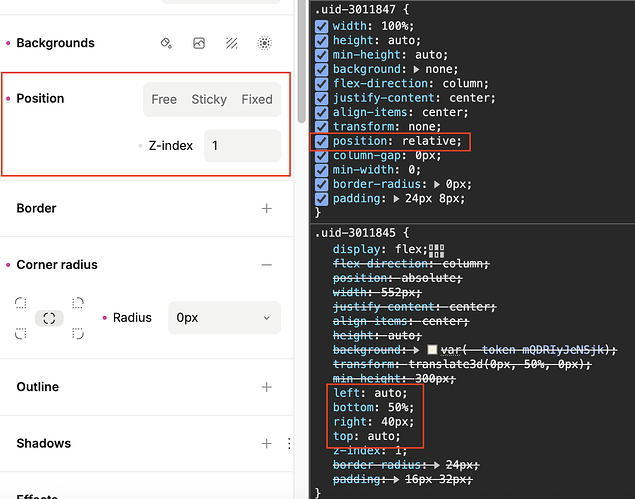
Task: Uncheck the background none declaration
Action: [321, 69]
